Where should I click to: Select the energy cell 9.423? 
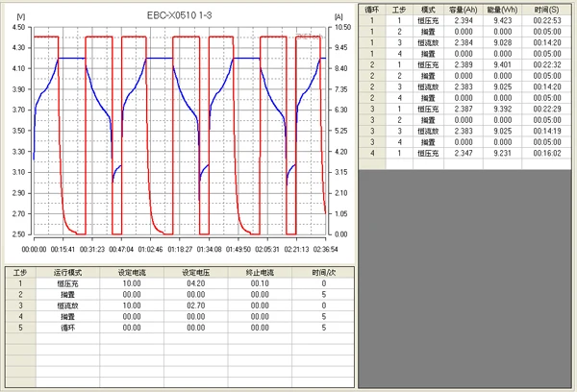(503, 20)
